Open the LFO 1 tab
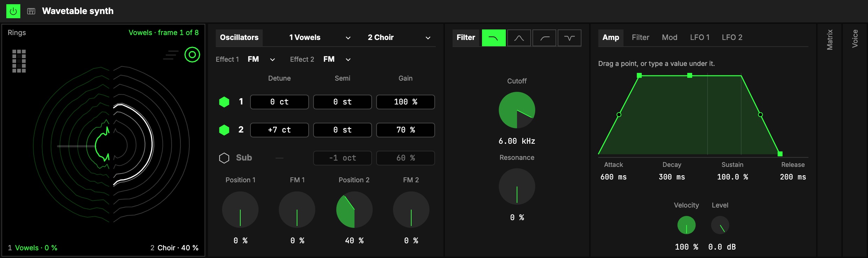This screenshot has height=258, width=868. 700,38
